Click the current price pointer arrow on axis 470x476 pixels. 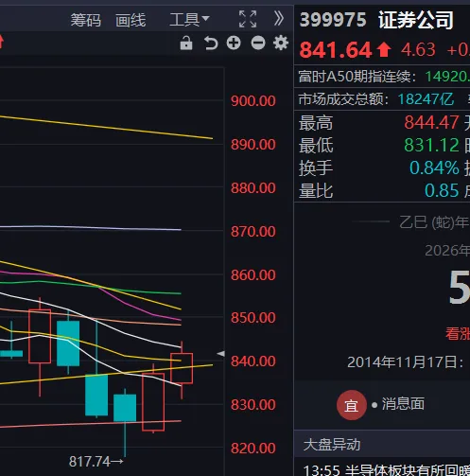(221, 354)
